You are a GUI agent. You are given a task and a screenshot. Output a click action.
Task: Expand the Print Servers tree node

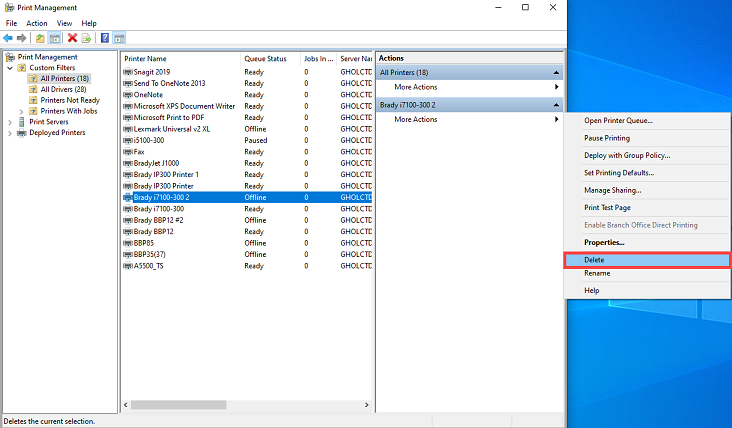point(9,122)
